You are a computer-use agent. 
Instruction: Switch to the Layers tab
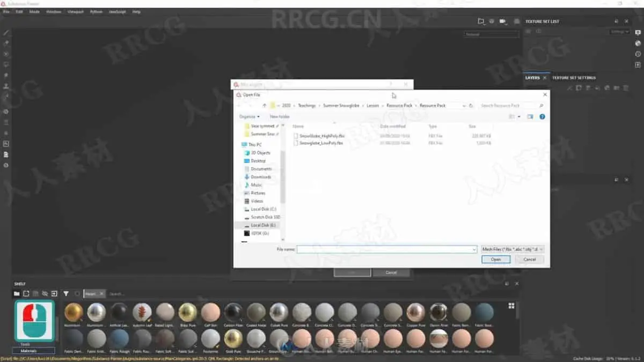(x=532, y=78)
